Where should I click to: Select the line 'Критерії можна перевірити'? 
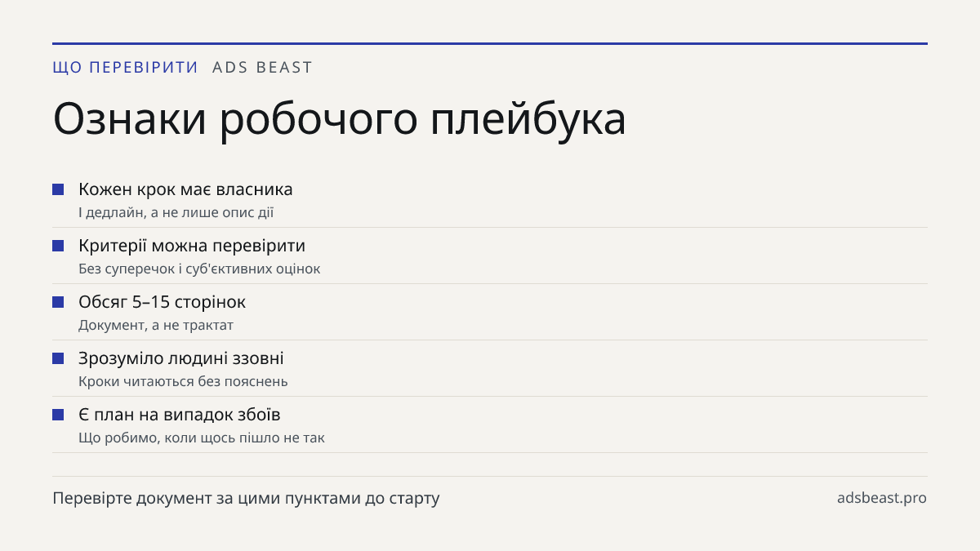pos(192,246)
